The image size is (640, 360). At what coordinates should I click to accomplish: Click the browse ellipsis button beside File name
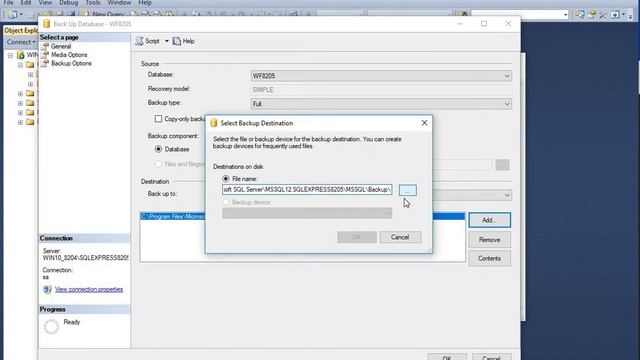(407, 190)
